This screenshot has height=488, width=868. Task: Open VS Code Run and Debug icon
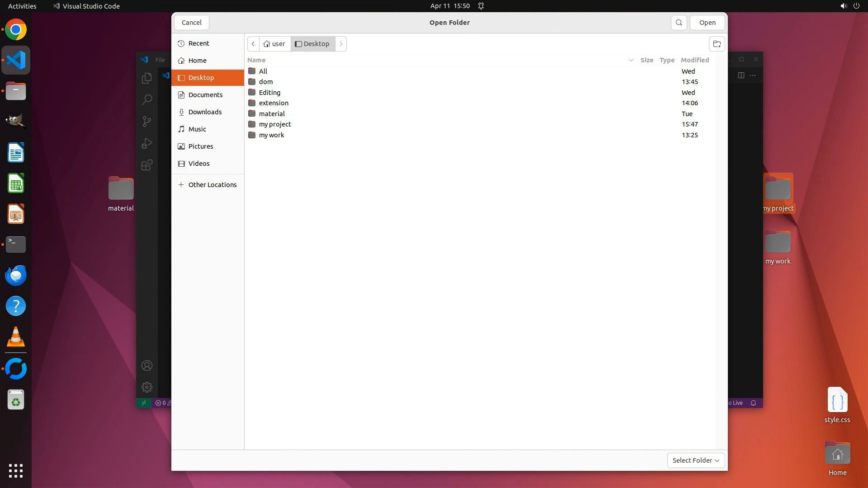[x=147, y=143]
